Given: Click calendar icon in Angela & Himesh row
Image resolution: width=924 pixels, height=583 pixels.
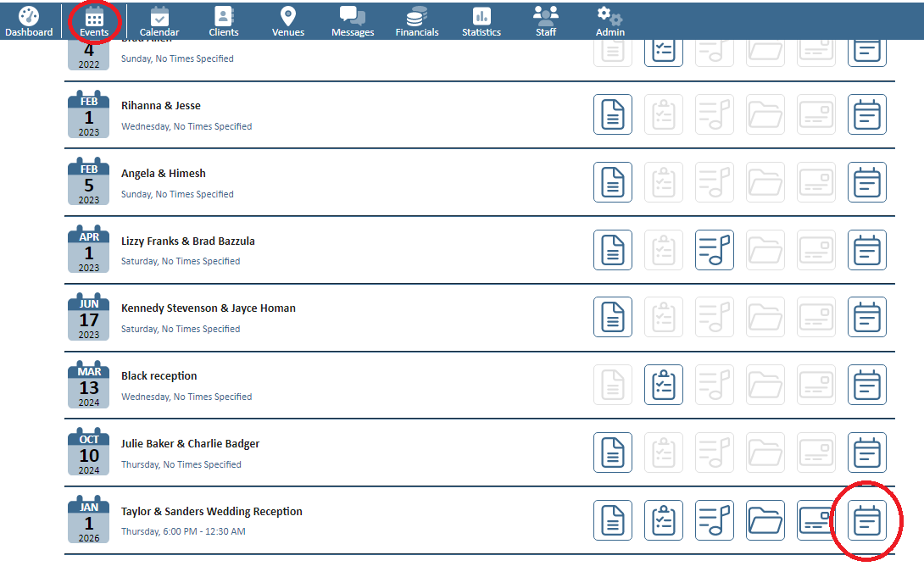Looking at the screenshot, I should pyautogui.click(x=867, y=182).
